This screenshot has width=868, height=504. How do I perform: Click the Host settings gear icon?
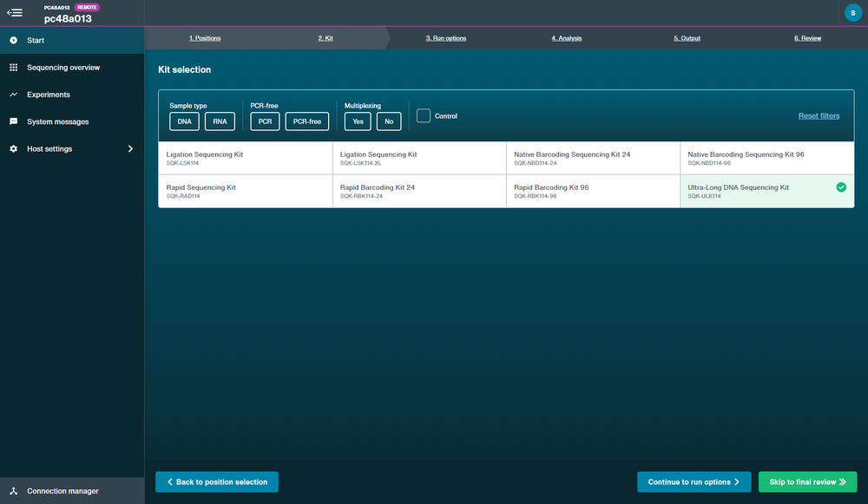coord(13,149)
